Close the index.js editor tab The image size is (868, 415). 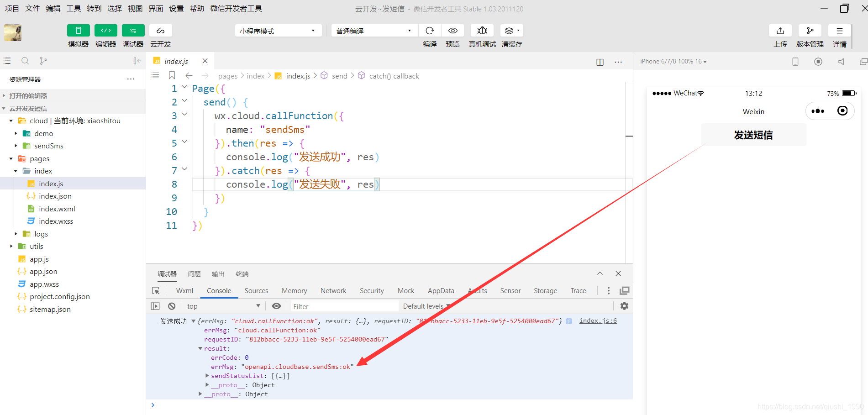point(205,61)
